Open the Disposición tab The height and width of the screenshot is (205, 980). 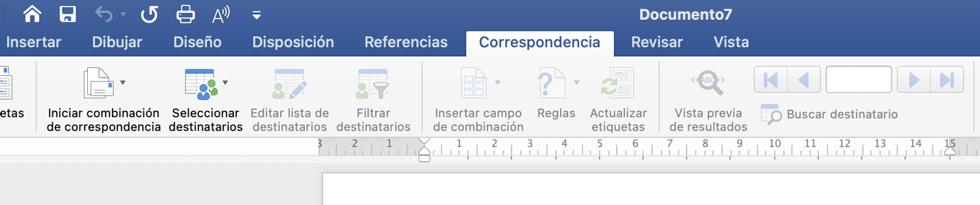click(293, 42)
